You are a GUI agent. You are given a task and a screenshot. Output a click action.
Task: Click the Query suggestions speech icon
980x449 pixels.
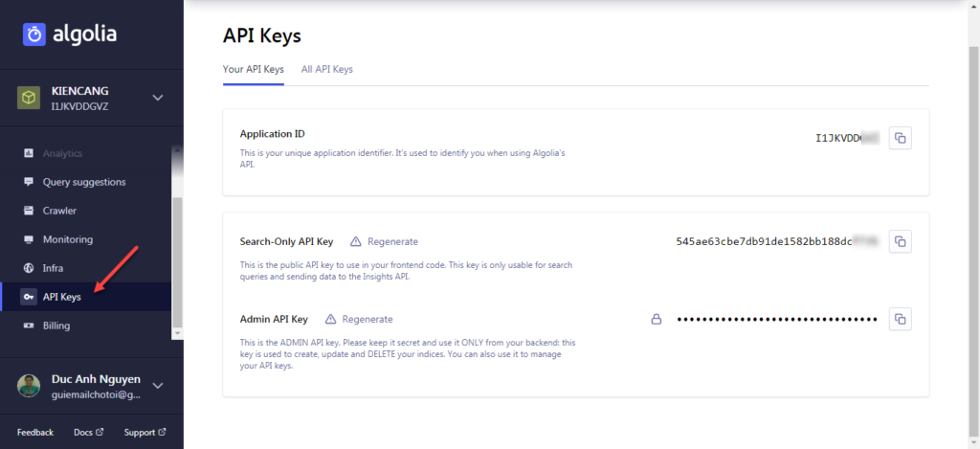28,182
